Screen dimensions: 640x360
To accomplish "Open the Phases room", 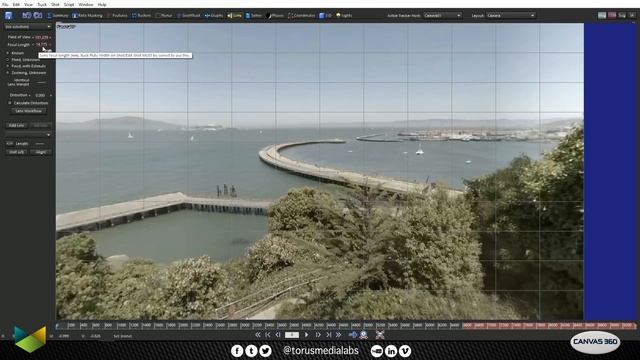I will pyautogui.click(x=274, y=16).
